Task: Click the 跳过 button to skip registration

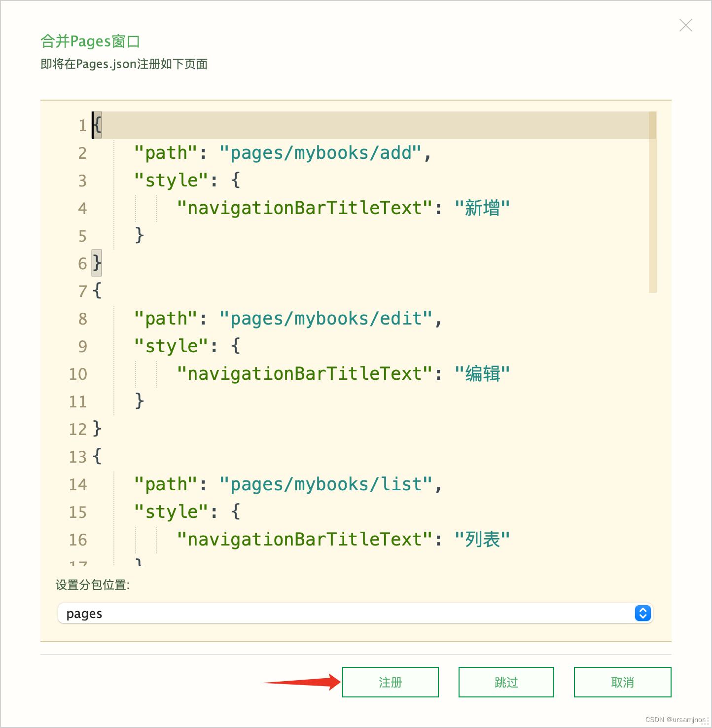Action: 506,682
